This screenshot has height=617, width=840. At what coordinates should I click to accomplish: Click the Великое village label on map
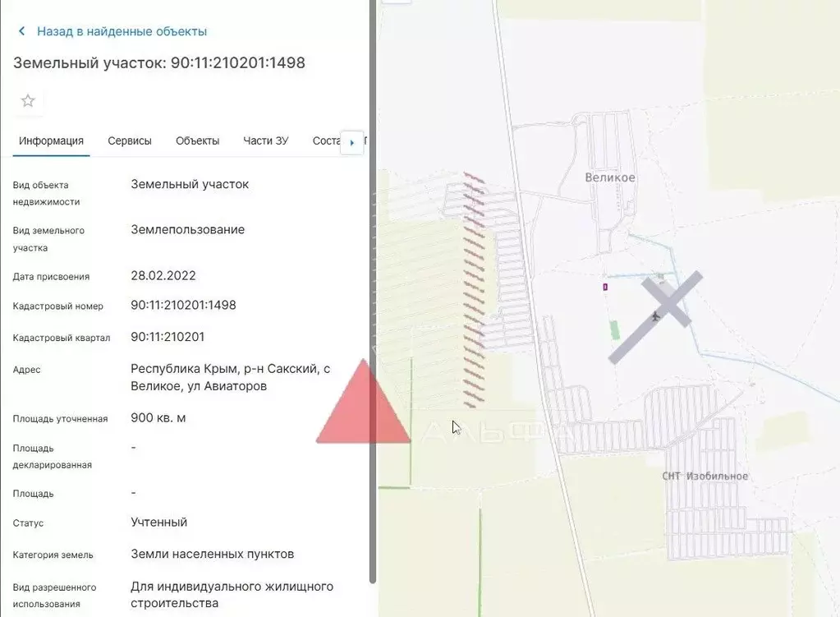(x=610, y=177)
